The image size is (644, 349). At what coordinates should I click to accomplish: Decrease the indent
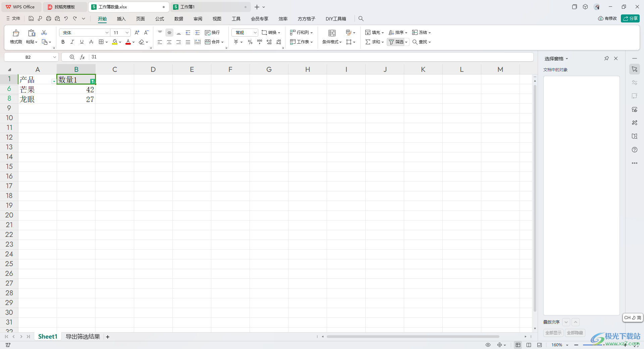tap(188, 33)
